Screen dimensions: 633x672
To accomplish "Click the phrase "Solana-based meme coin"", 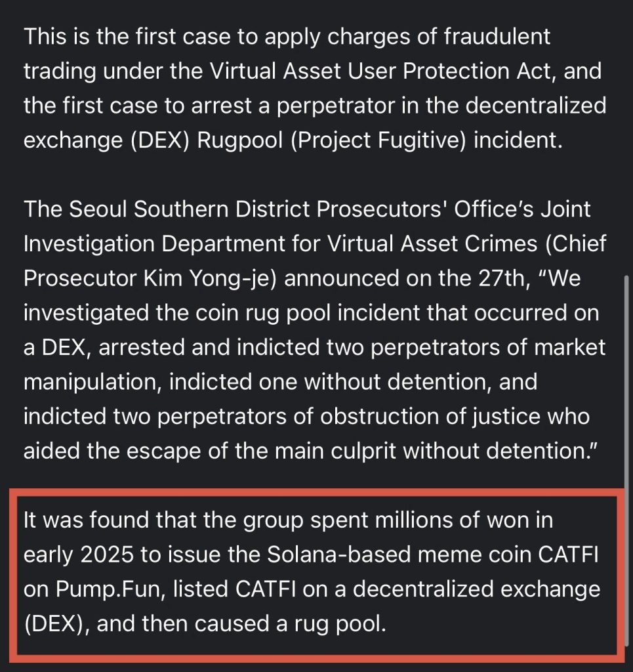I will pos(399,554).
